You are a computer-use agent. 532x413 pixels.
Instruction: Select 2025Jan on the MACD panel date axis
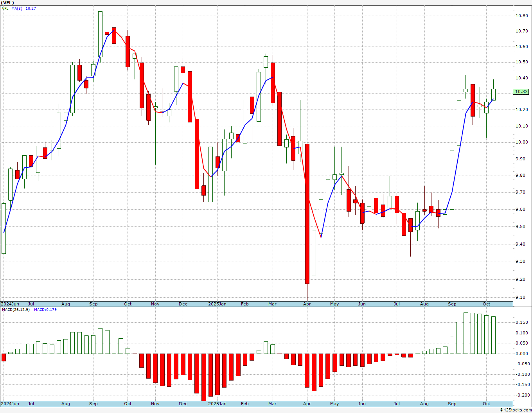pyautogui.click(x=217, y=404)
